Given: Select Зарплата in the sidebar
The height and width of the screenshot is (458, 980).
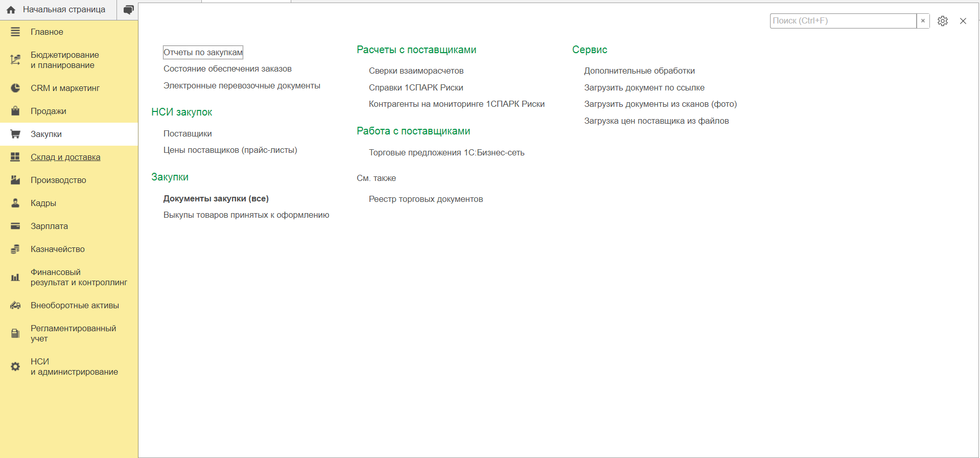Looking at the screenshot, I should point(49,226).
